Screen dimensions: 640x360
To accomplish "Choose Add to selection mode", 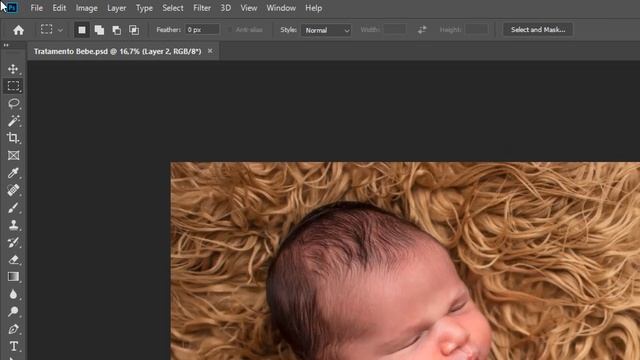I will [x=99, y=30].
